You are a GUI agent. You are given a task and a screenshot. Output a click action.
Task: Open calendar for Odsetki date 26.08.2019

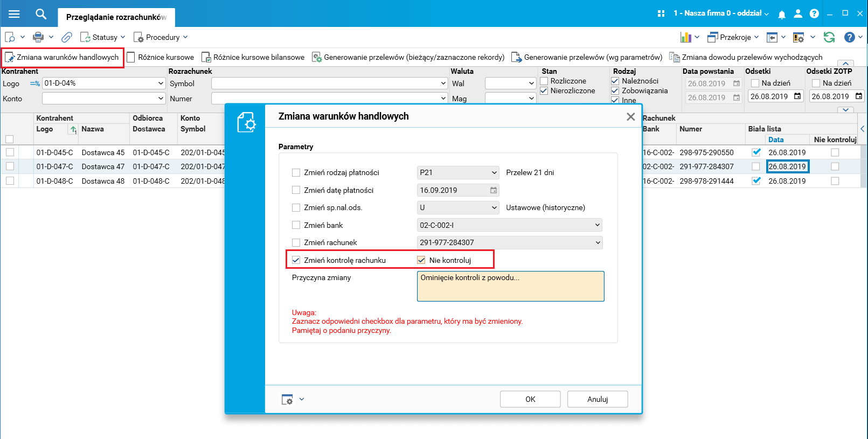click(798, 96)
